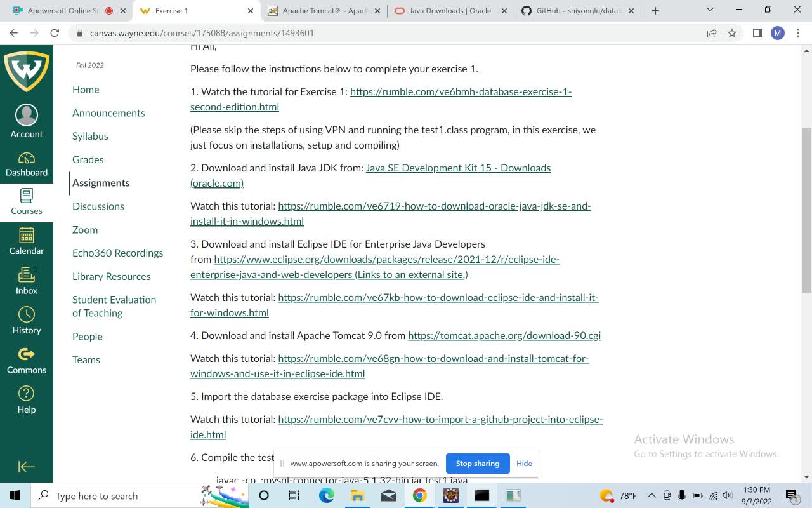The width and height of the screenshot is (812, 508).
Task: Bookmark this page with the star icon
Action: click(732, 33)
